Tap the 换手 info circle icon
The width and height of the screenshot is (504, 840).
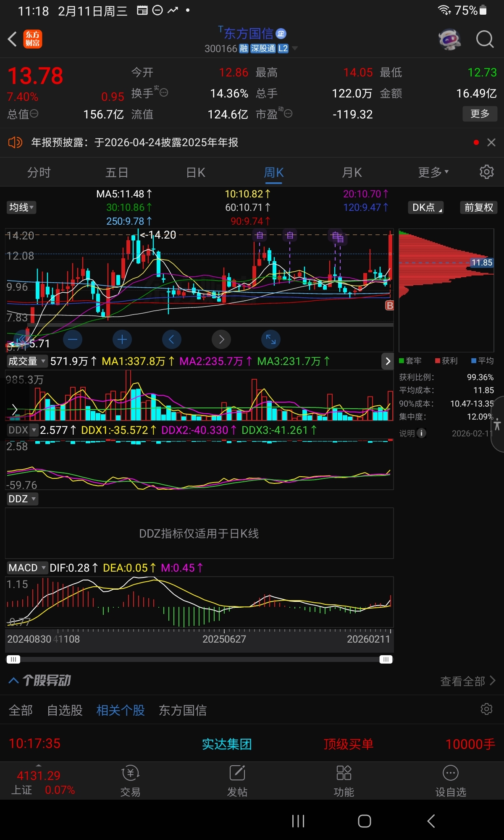[164, 92]
